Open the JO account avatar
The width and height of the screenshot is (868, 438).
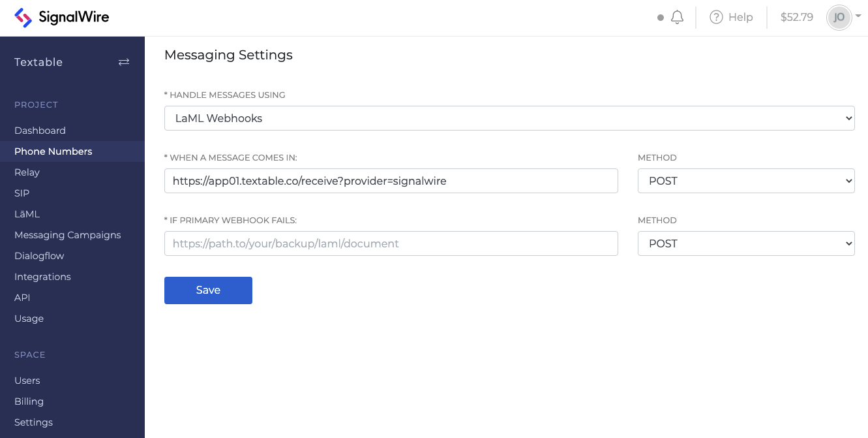839,18
